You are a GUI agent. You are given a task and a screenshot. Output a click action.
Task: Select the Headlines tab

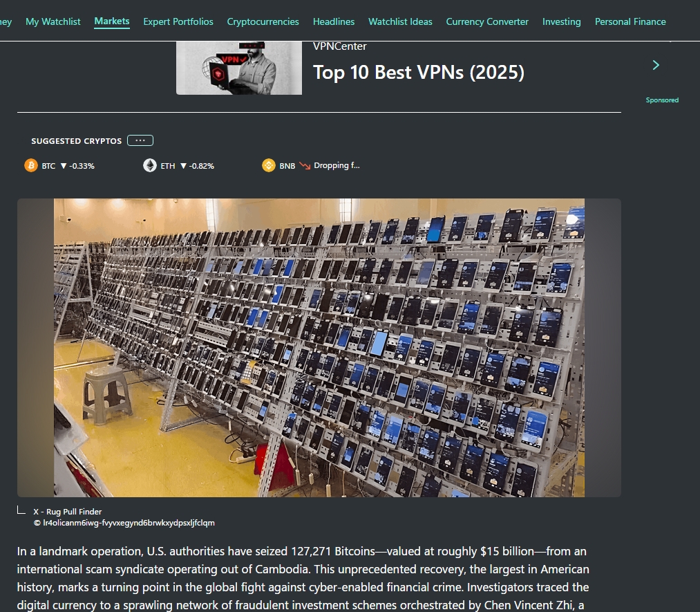coord(334,21)
